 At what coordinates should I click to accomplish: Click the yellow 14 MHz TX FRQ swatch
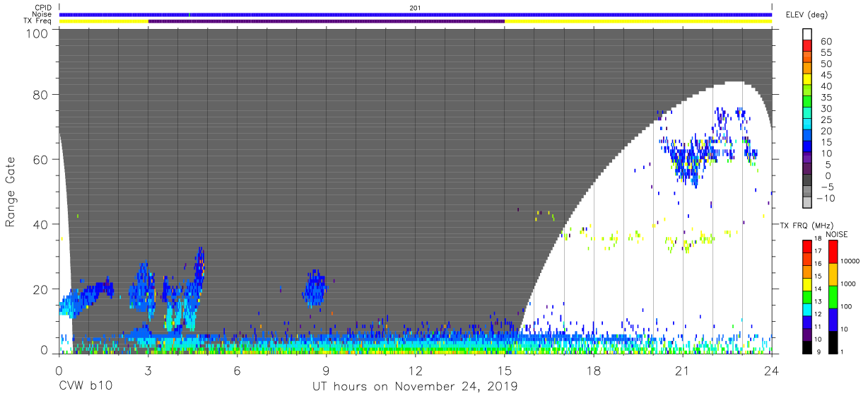pyautogui.click(x=807, y=284)
